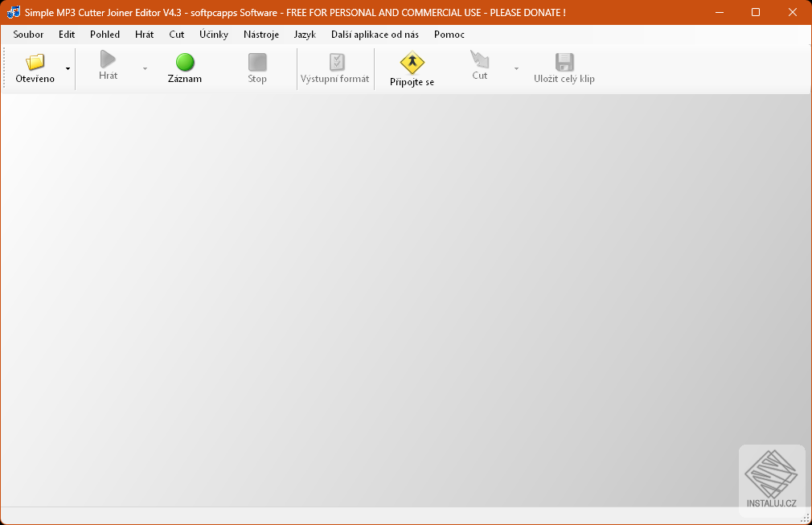Open the Pomoc menu

(449, 35)
